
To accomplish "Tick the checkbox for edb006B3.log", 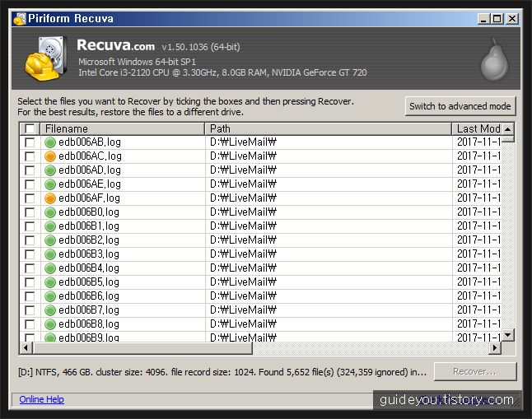I will click(30, 254).
